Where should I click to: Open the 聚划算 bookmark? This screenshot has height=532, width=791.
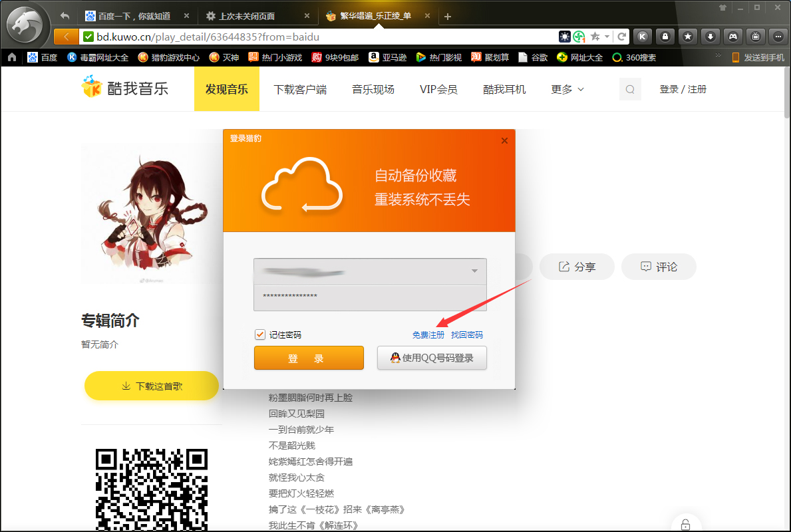point(490,57)
